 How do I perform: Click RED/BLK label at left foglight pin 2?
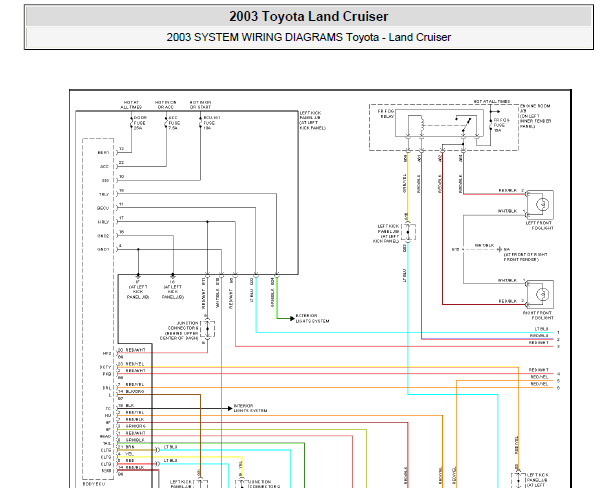click(508, 190)
